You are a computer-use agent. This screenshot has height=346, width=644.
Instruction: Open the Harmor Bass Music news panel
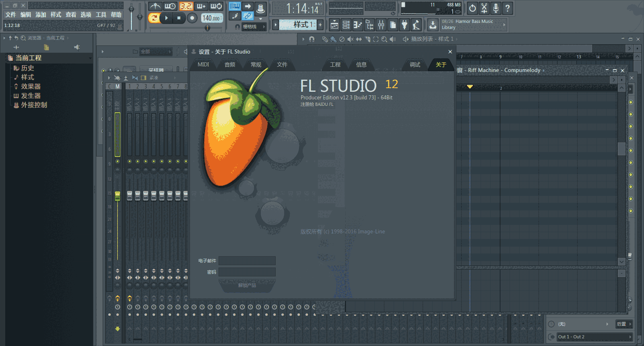[473, 25]
